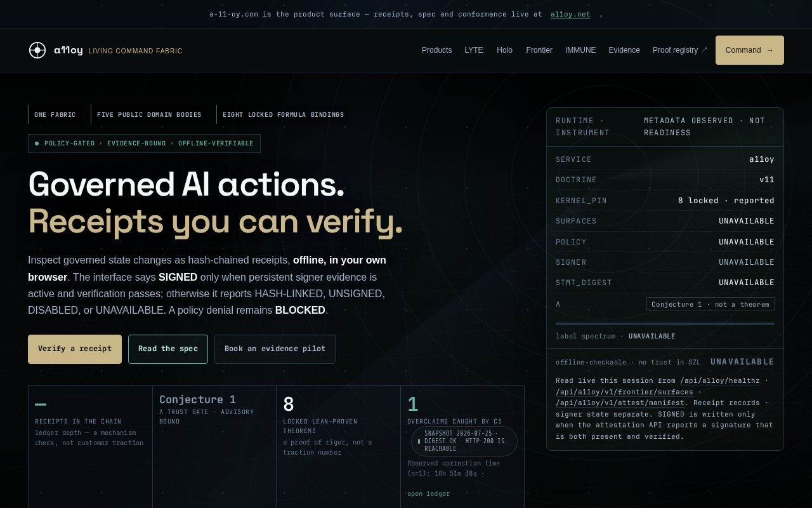Open the Products nav item

[x=436, y=50]
